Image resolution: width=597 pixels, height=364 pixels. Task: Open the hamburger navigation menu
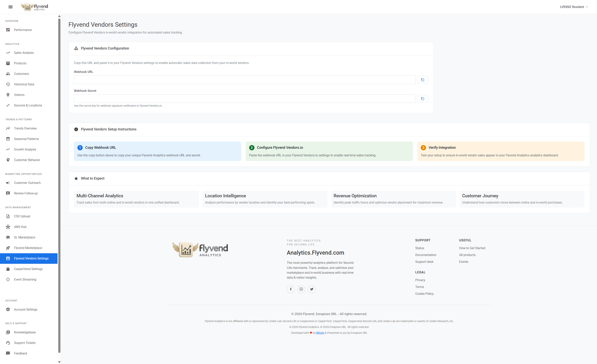click(x=10, y=7)
